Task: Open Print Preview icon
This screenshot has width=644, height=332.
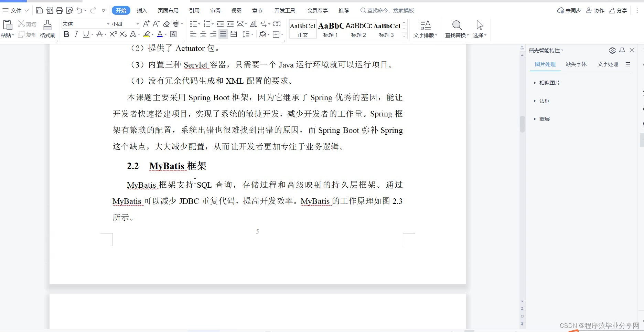Action: pos(69,10)
